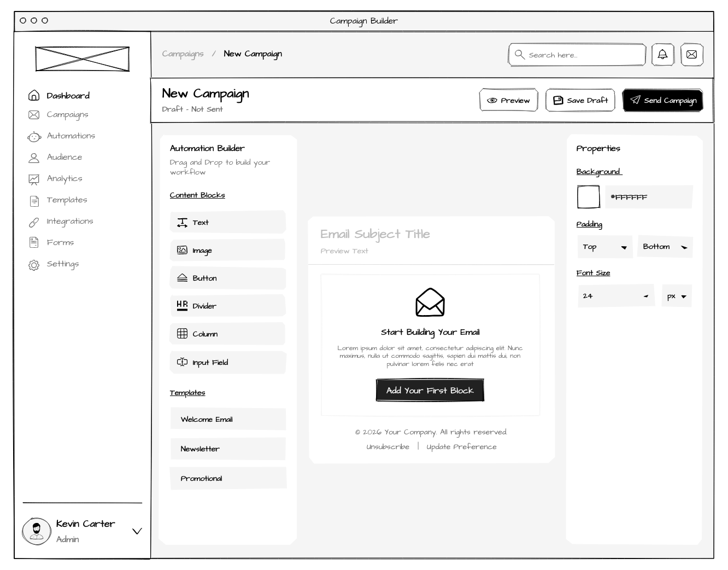Viewport: 728px width, 570px height.
Task: Click the Divider HR icon
Action: (182, 306)
